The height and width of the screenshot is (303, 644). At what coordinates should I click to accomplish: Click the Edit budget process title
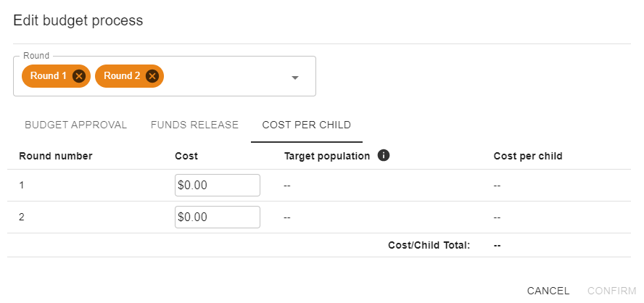pos(78,20)
